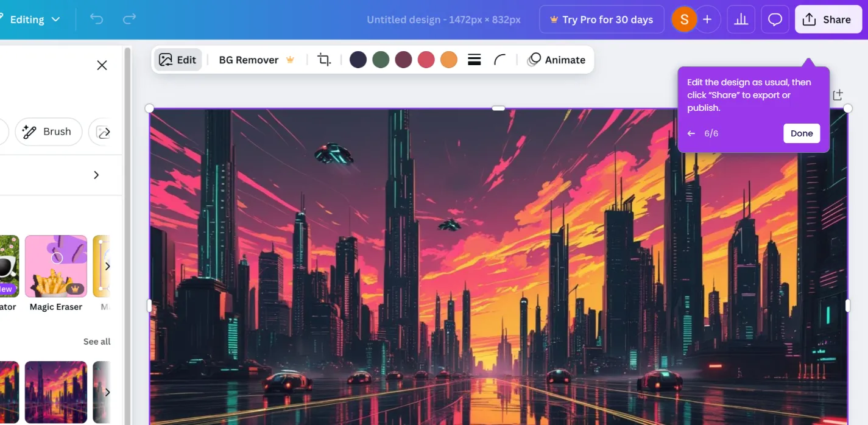Click the cityscape image on the canvas

(x=498, y=268)
